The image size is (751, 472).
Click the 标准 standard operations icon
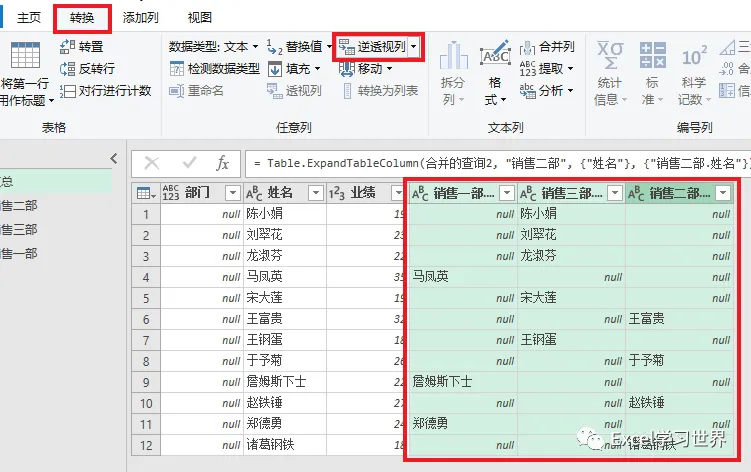pos(652,55)
